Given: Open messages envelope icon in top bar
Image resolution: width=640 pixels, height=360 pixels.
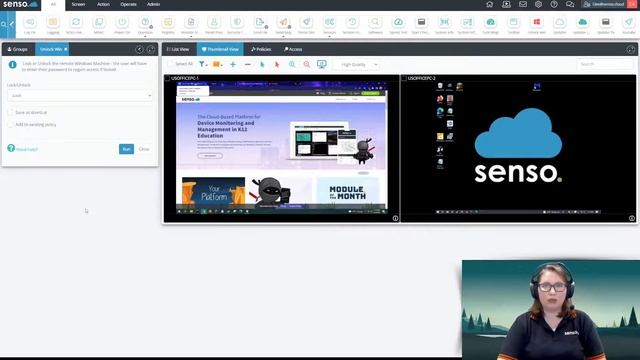Looking at the screenshot, I should click(522, 4).
